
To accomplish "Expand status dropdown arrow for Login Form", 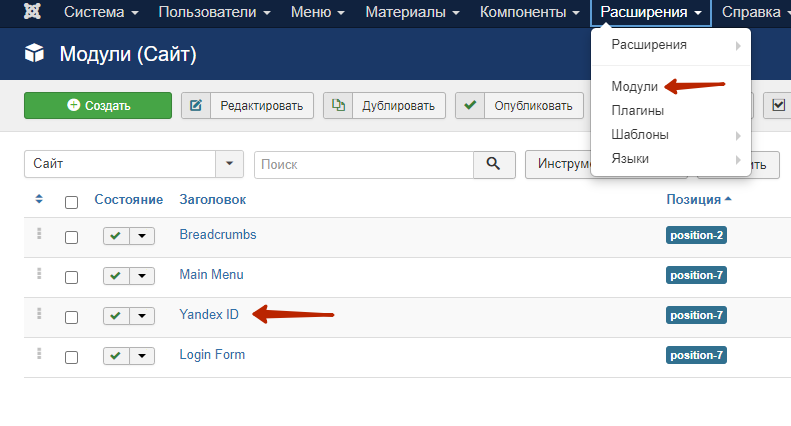I will pyautogui.click(x=143, y=356).
